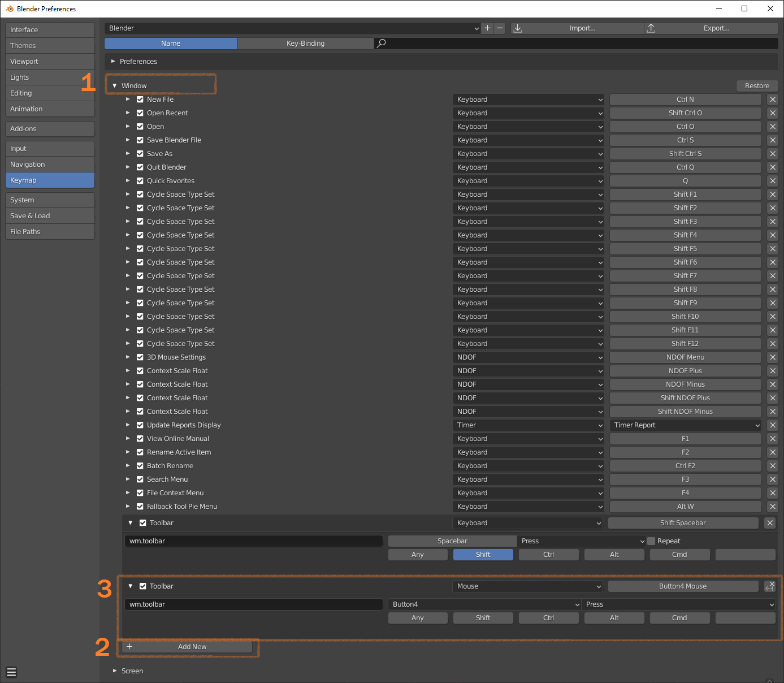This screenshot has width=784, height=683.
Task: Filter keymap by Key-Binding
Action: tap(306, 44)
